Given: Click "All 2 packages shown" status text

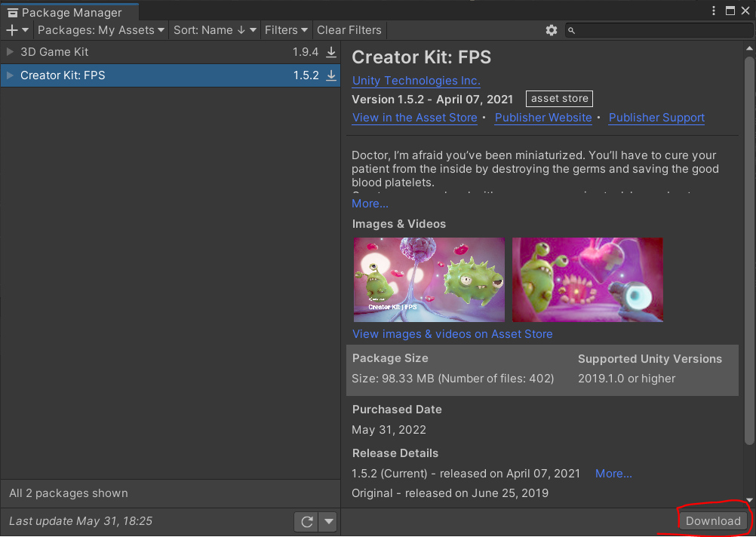Looking at the screenshot, I should (69, 493).
